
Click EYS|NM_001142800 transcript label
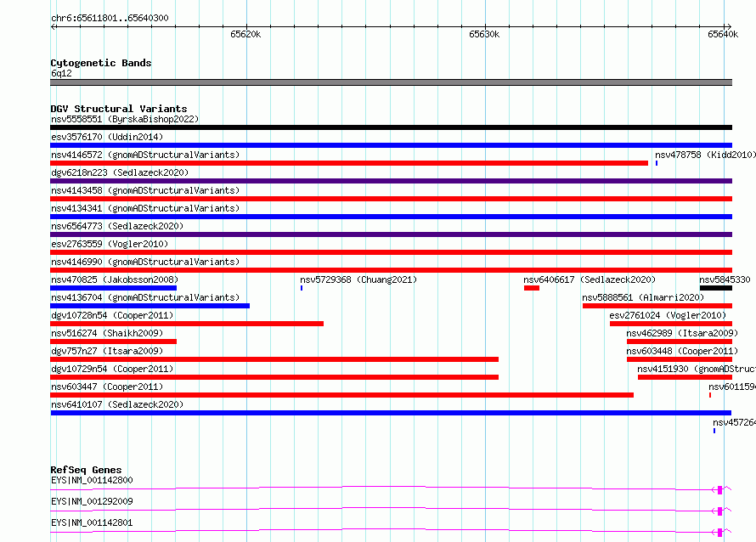pyautogui.click(x=92, y=480)
